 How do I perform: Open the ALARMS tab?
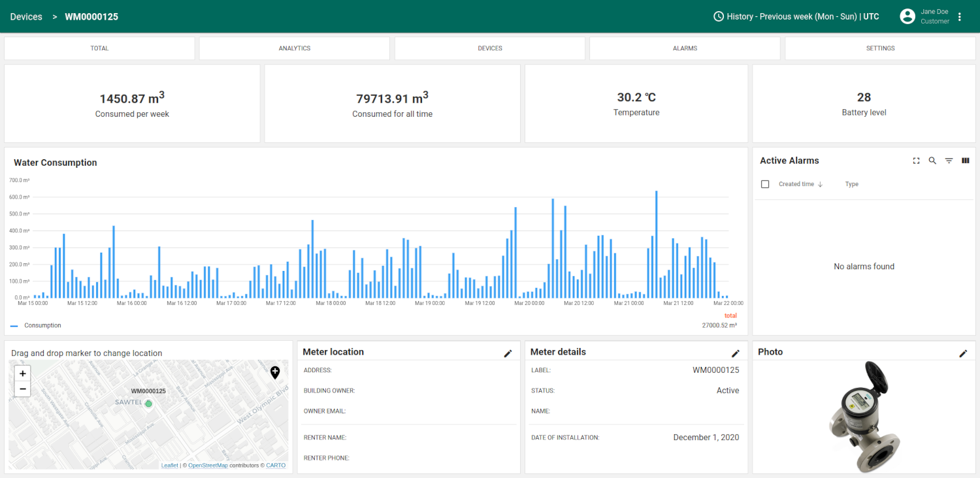pyautogui.click(x=684, y=48)
